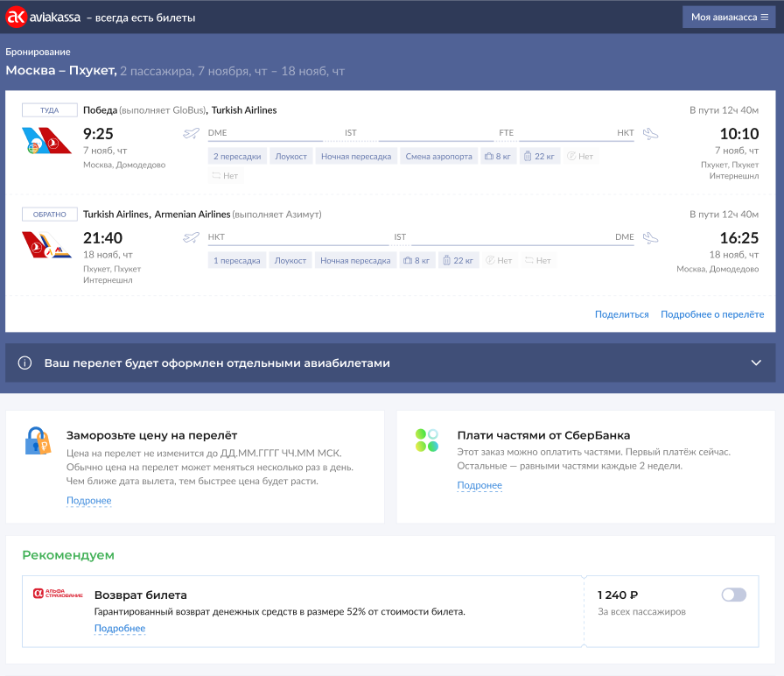Click takeoff plane icon on return flight
784x676 pixels.
click(x=191, y=237)
